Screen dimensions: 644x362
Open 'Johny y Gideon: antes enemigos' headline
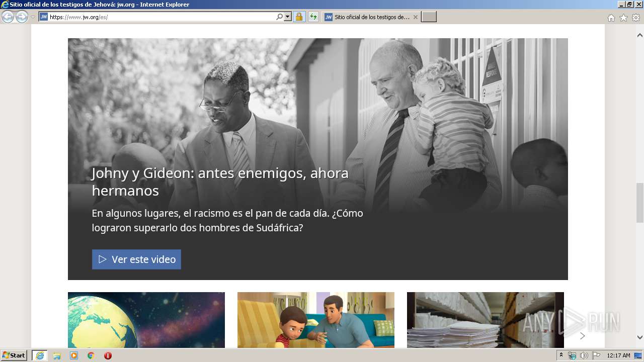(x=220, y=182)
